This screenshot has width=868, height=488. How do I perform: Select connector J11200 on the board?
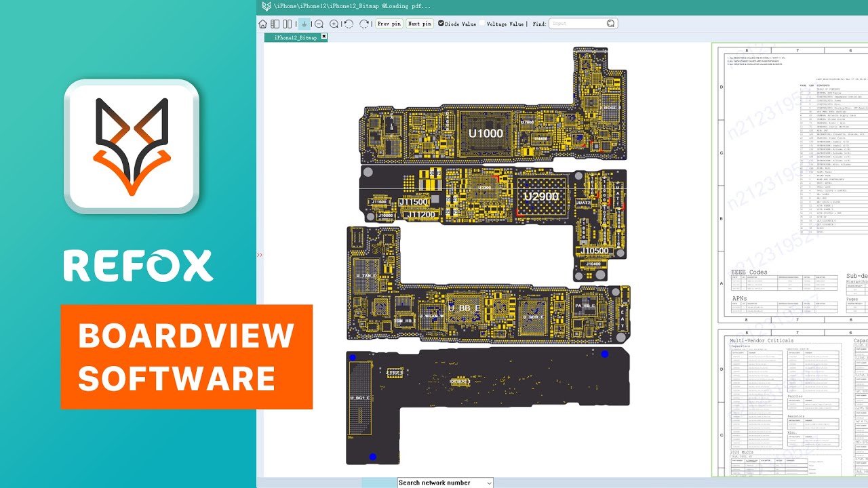(x=420, y=215)
